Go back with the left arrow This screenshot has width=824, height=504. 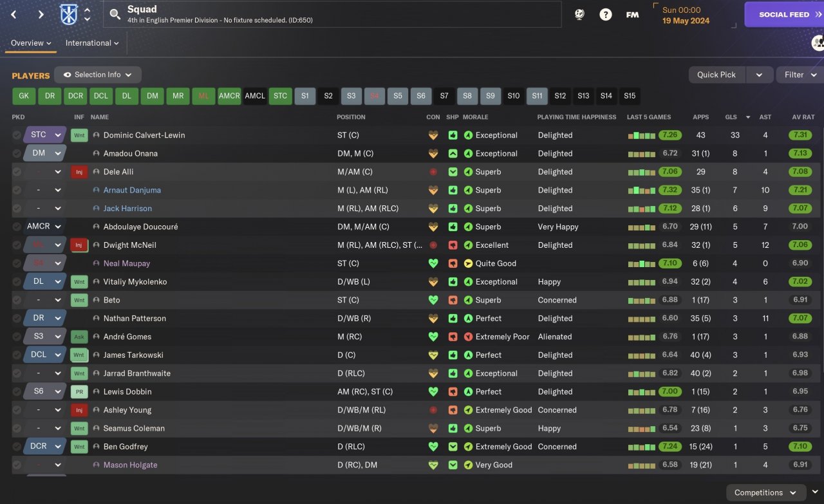click(14, 14)
